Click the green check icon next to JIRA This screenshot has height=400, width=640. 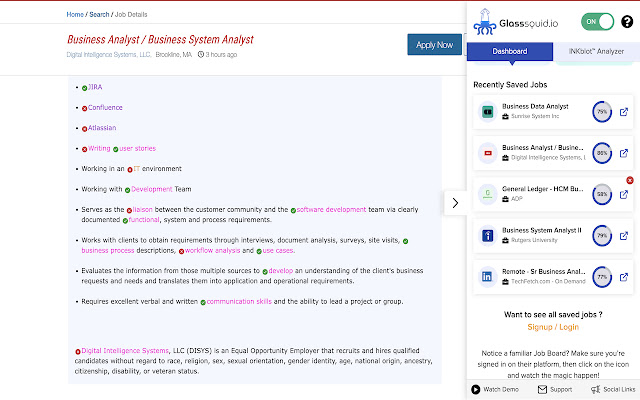84,88
